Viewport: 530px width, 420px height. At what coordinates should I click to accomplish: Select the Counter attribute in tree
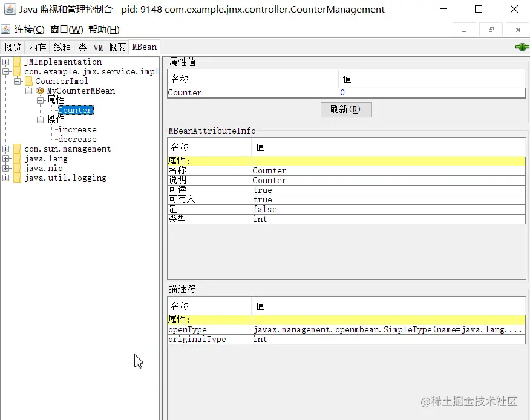pos(76,110)
